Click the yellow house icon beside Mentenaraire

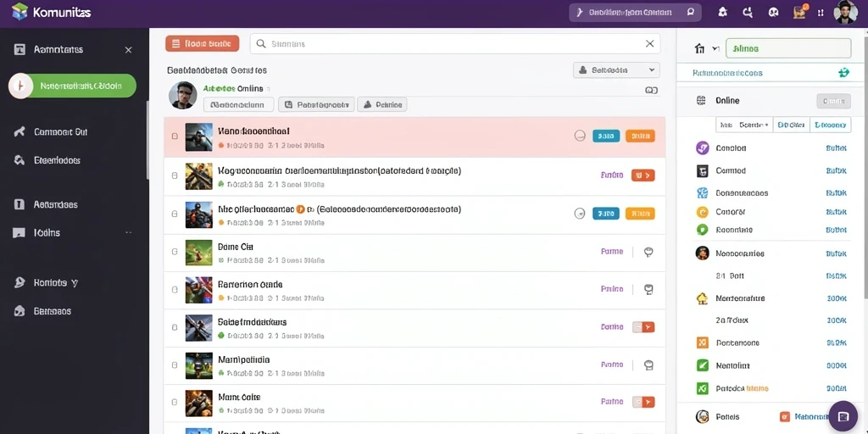pyautogui.click(x=702, y=298)
